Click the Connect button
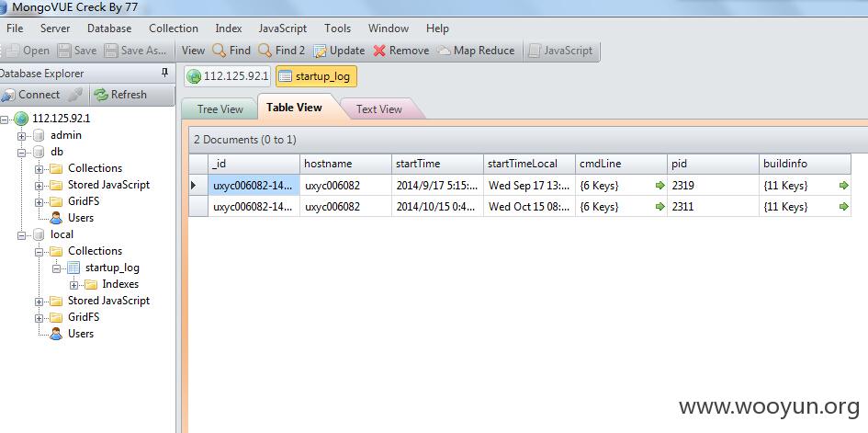Image resolution: width=868 pixels, height=433 pixels. pos(30,95)
